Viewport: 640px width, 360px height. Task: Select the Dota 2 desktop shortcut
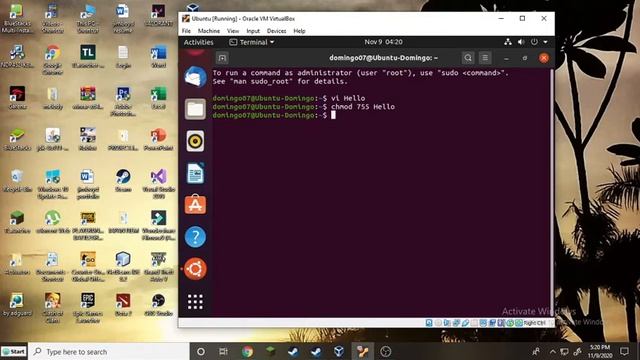coord(123,304)
